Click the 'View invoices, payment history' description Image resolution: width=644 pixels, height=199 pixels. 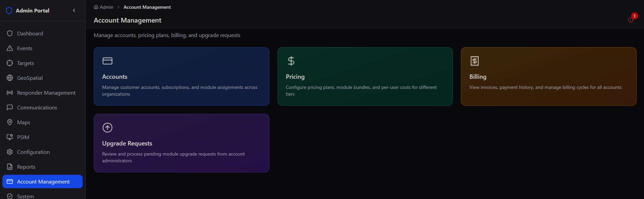point(545,87)
